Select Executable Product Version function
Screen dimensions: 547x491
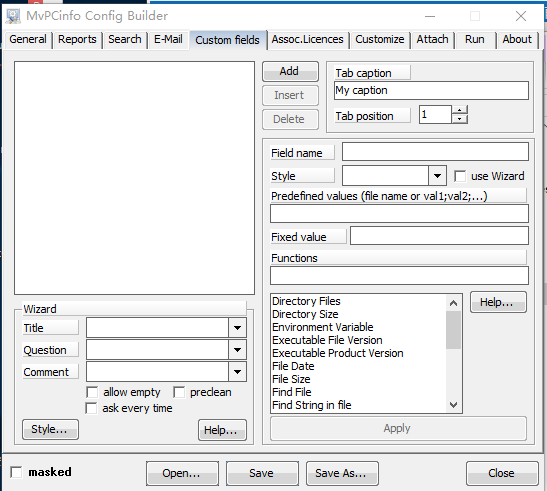pyautogui.click(x=338, y=353)
